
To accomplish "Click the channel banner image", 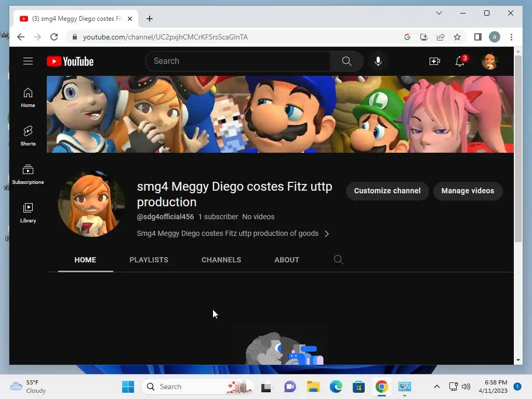I will (x=280, y=114).
